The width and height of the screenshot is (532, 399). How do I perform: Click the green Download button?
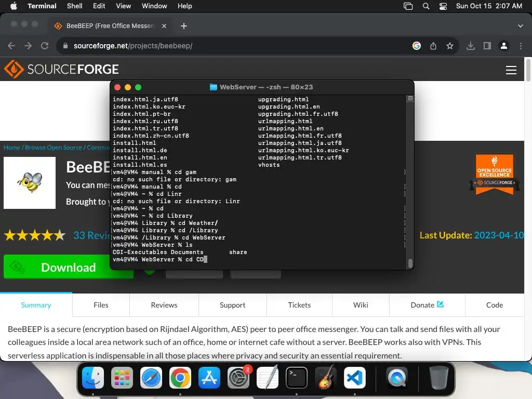point(68,267)
